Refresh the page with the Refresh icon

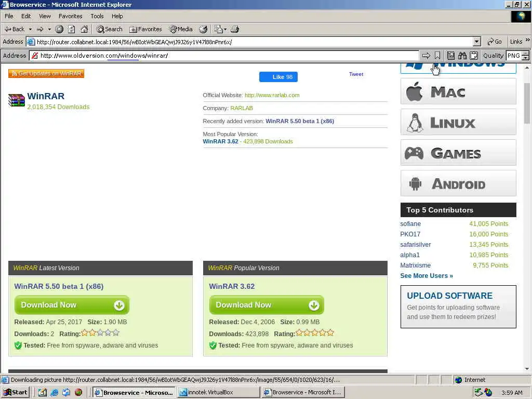(72, 29)
